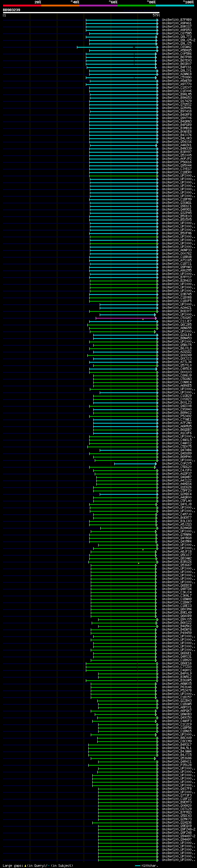The height and width of the screenshot is (868, 197).
Task: Select hit label UniRef100_C5XGM7
Action: pyautogui.click(x=177, y=318)
